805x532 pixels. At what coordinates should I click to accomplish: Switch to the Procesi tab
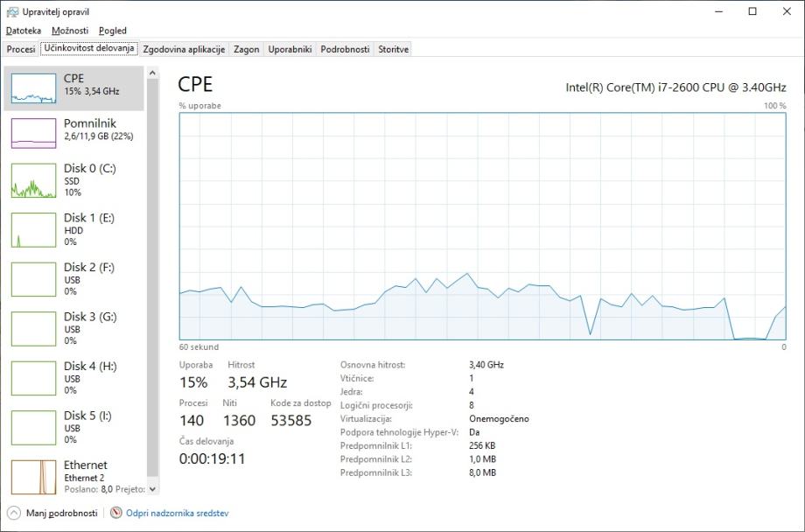click(x=21, y=49)
